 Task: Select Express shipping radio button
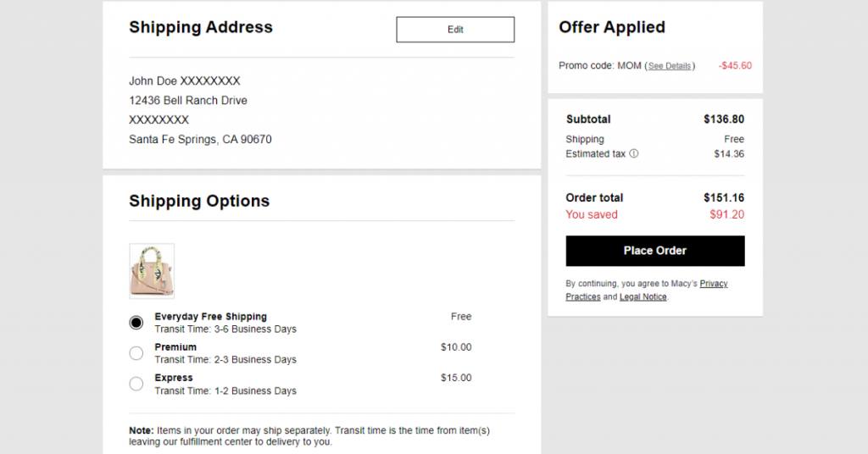pyautogui.click(x=136, y=384)
